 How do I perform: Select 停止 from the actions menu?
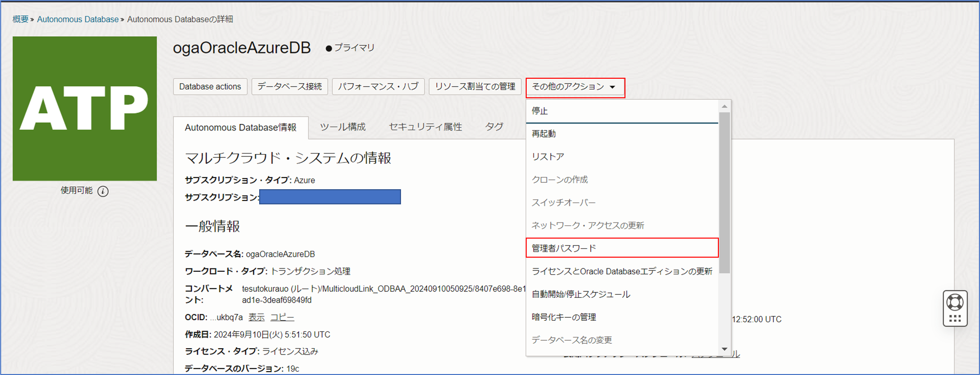click(x=622, y=111)
